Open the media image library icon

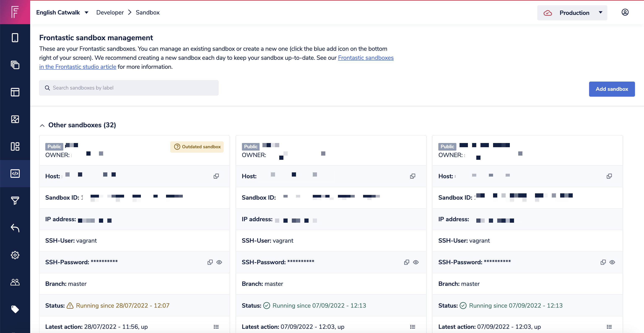15,119
